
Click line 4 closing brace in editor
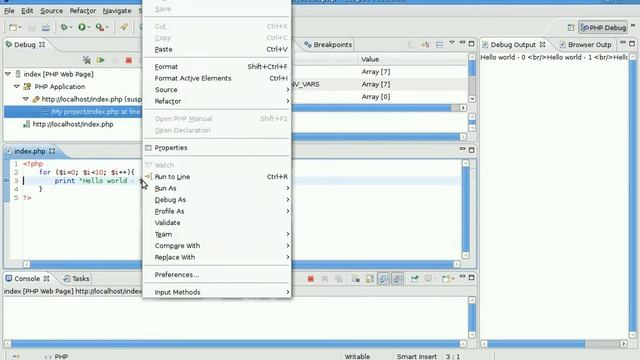(40, 189)
